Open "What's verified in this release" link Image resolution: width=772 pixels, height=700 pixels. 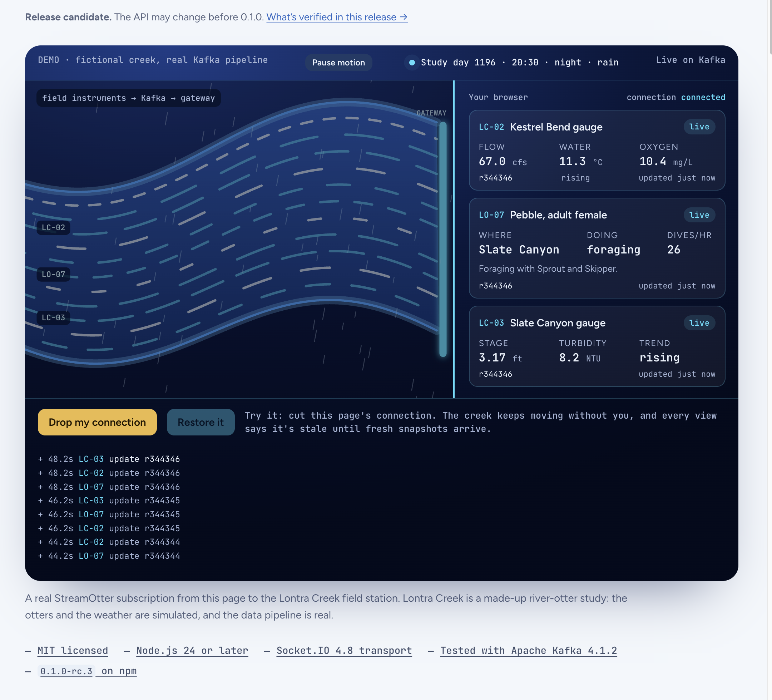(337, 17)
